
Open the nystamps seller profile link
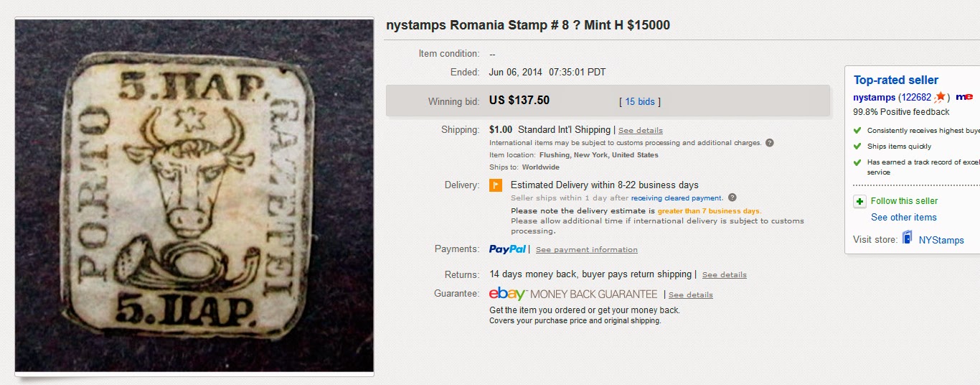pos(874,98)
